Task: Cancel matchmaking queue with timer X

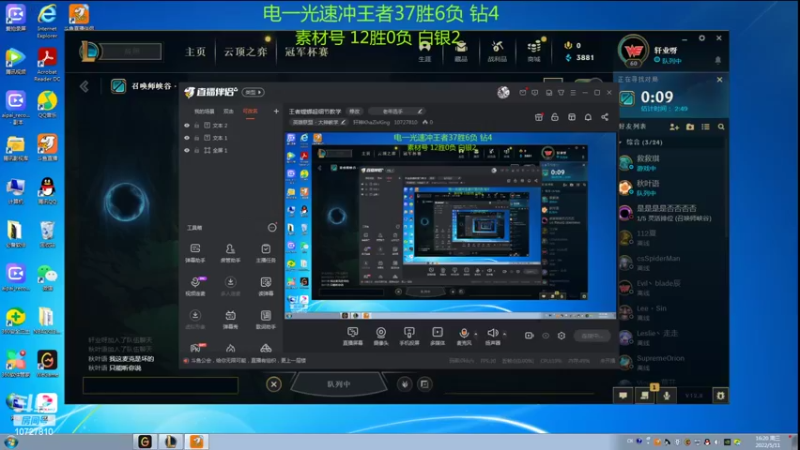Action: [x=719, y=80]
